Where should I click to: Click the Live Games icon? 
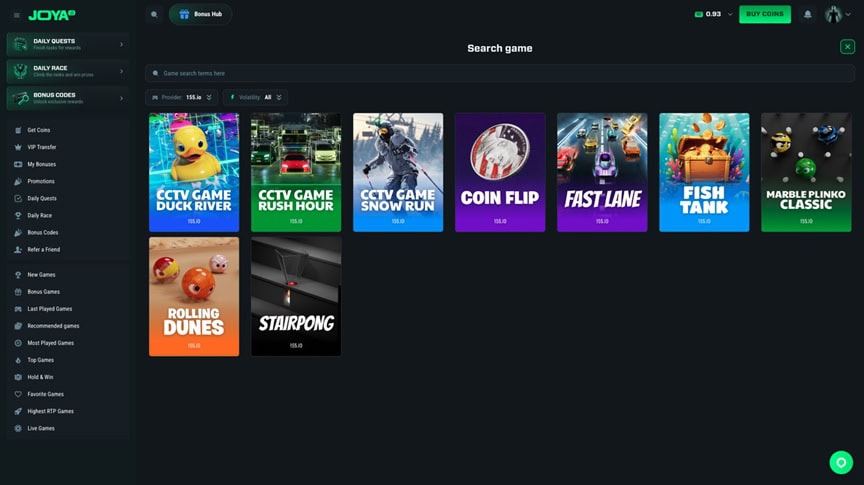pos(18,428)
